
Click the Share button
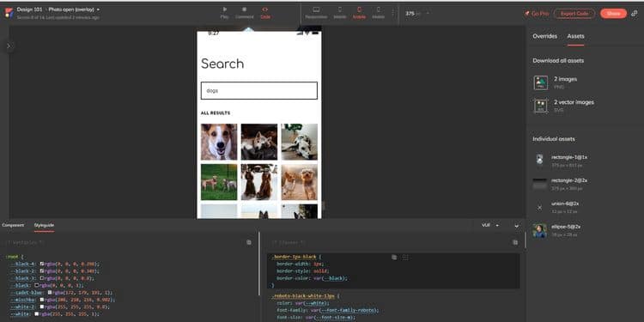tap(613, 14)
